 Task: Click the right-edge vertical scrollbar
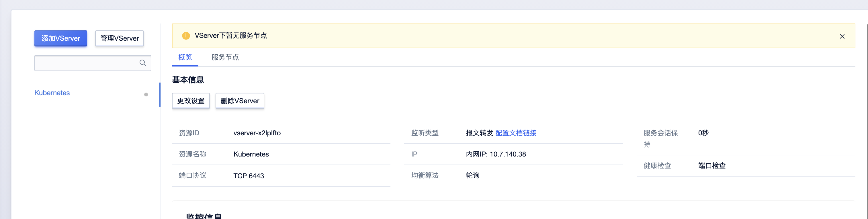[x=866, y=118]
